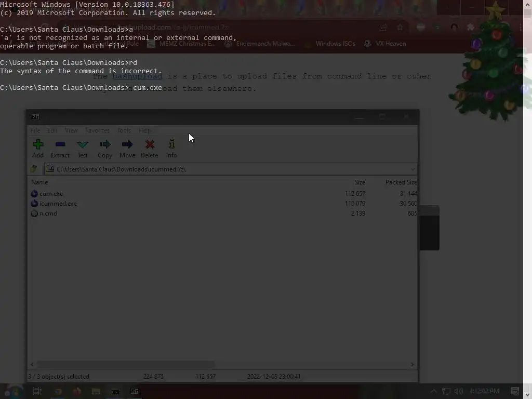Click the Add button in 7-Zip toolbar
This screenshot has height=399, width=532.
click(x=37, y=149)
